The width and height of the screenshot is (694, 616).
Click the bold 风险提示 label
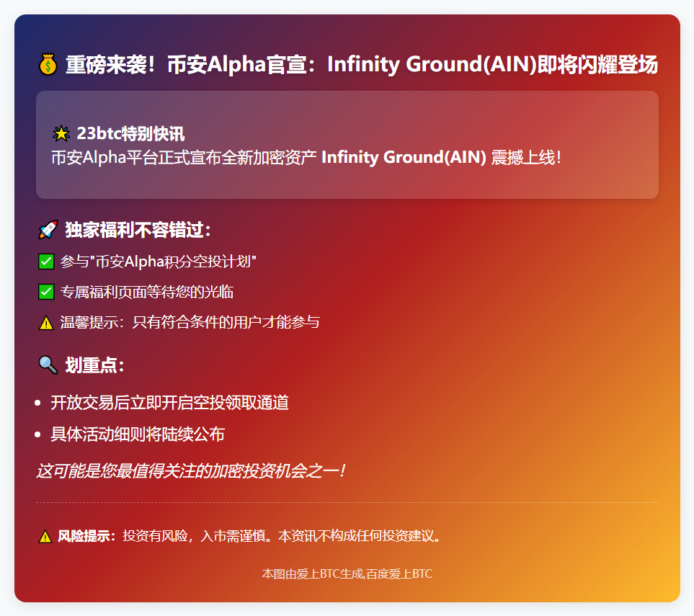86,536
